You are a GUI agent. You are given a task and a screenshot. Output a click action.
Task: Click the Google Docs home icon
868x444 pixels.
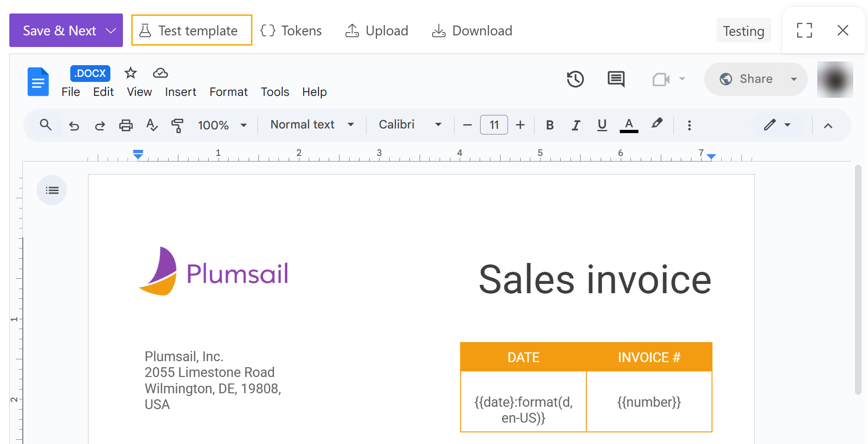[x=38, y=82]
